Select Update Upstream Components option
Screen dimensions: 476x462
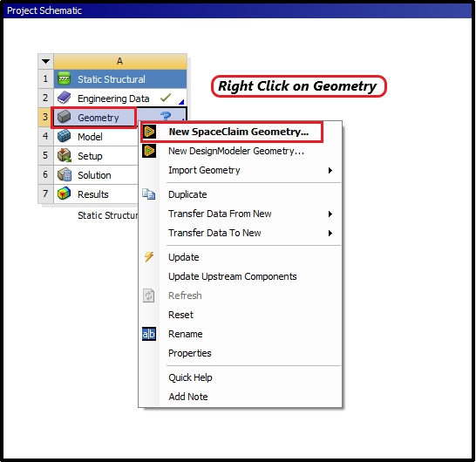click(x=232, y=276)
